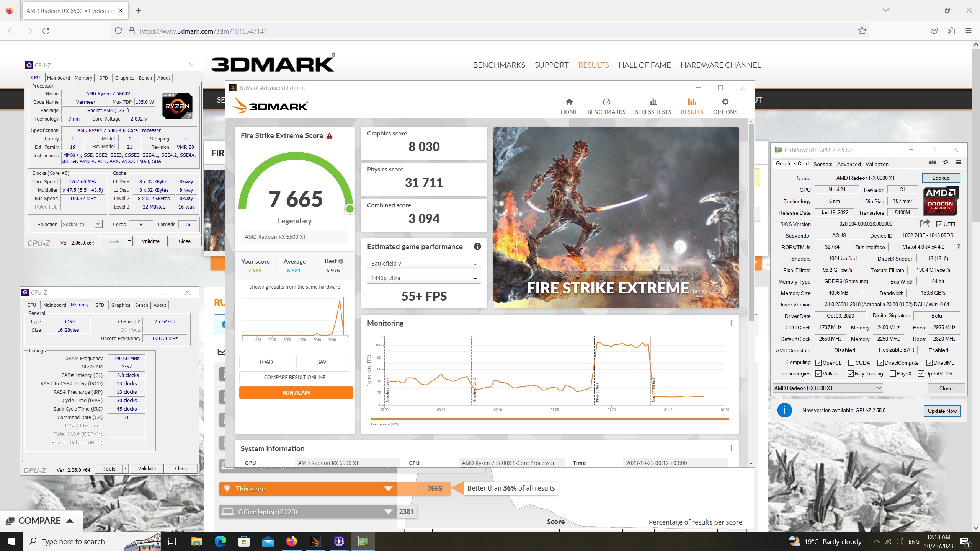Toggle UEFI checkbox in GPU-Z
The width and height of the screenshot is (980, 551).
[939, 224]
